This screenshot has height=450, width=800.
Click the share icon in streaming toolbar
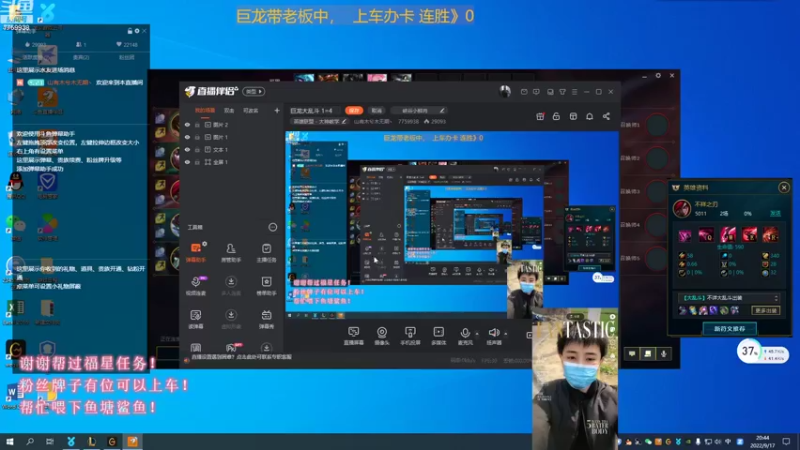point(606,116)
